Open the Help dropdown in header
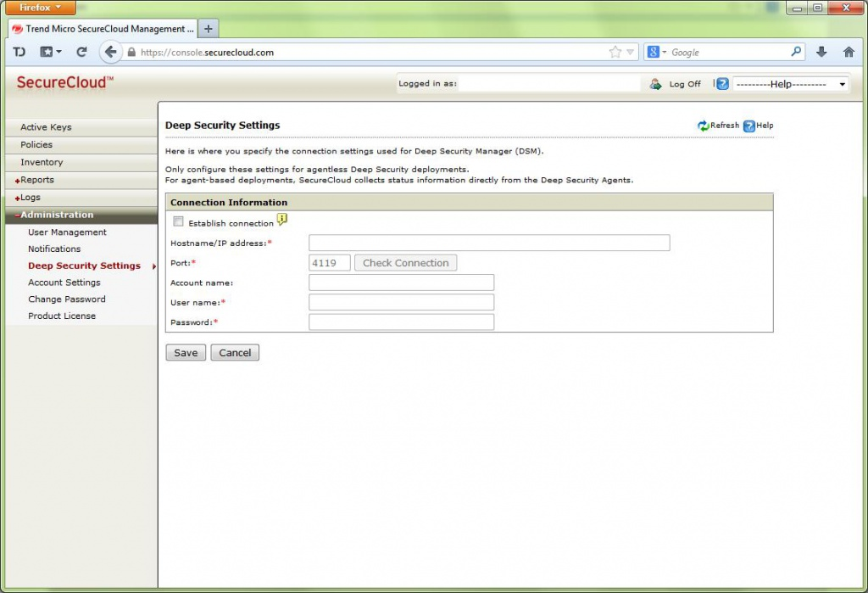The width and height of the screenshot is (868, 593). click(x=790, y=84)
